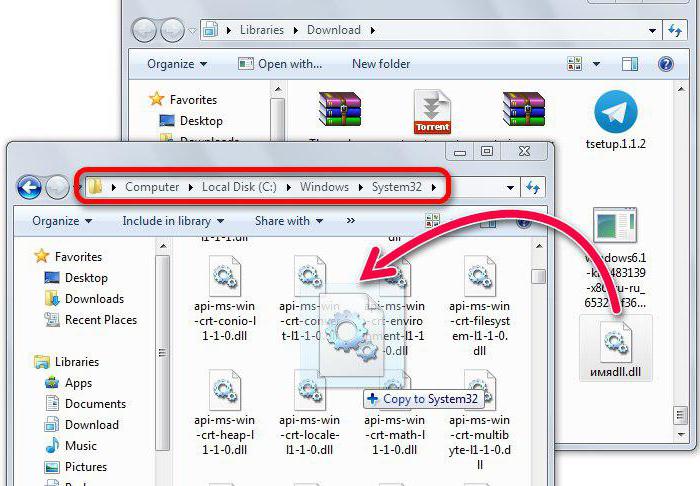The height and width of the screenshot is (486, 700).
Task: Select api-ms-win-crt-heap-l1-1-0.dll file
Action: tap(225, 412)
